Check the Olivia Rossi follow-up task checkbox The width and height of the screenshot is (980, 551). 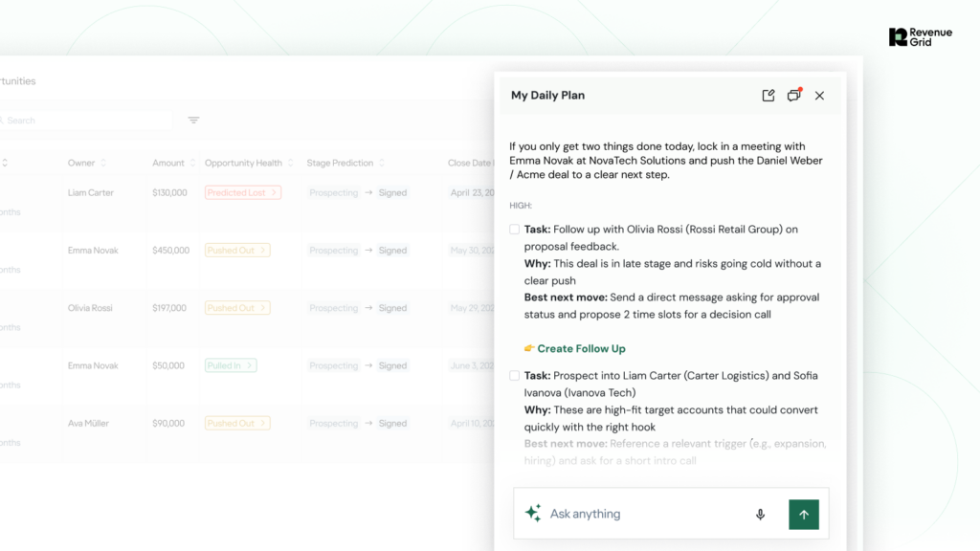coord(515,230)
